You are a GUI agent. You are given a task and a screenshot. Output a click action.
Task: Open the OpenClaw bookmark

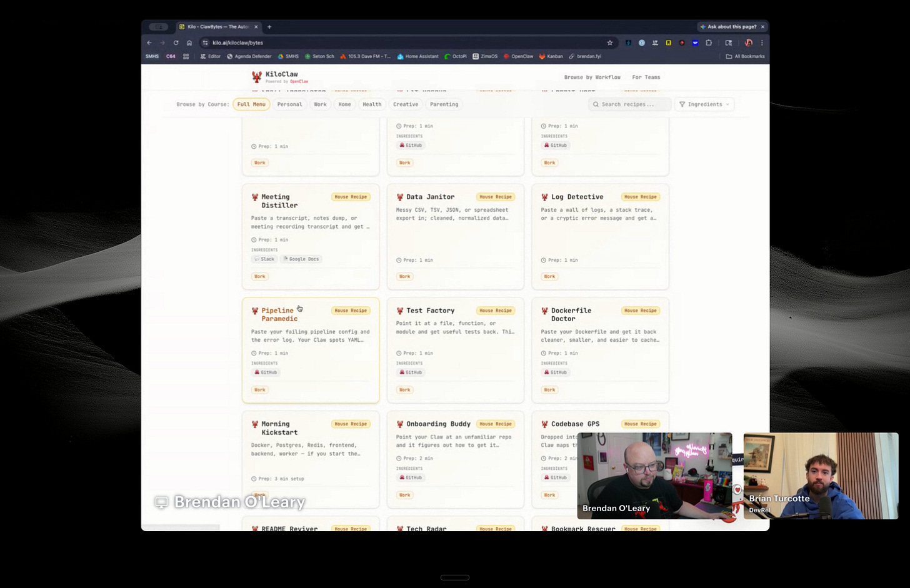click(x=518, y=56)
